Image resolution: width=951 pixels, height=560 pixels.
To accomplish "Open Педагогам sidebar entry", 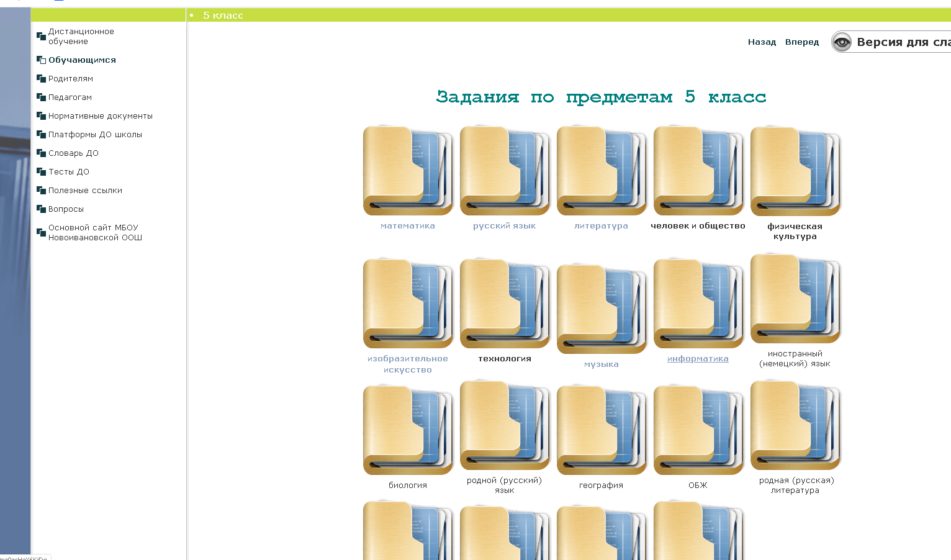I will (x=70, y=97).
